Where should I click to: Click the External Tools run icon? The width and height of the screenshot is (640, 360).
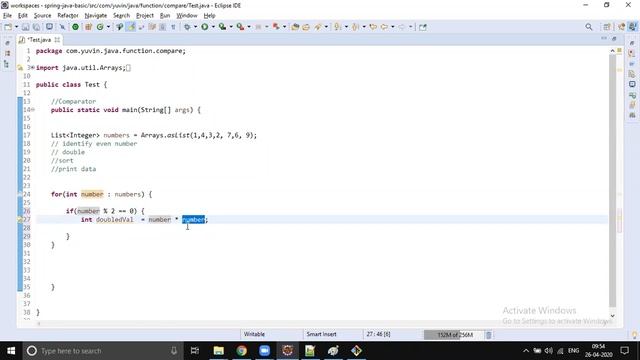pyautogui.click(x=240, y=27)
